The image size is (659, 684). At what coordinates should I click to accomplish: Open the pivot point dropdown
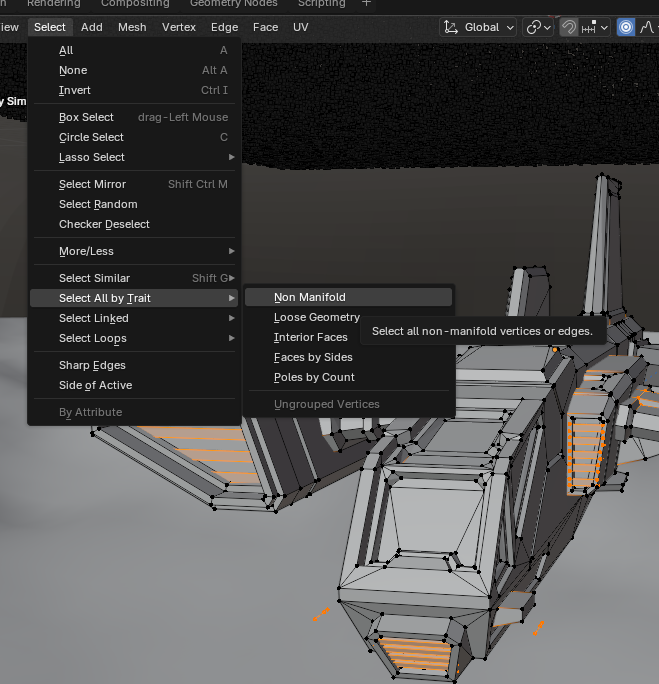click(x=539, y=27)
